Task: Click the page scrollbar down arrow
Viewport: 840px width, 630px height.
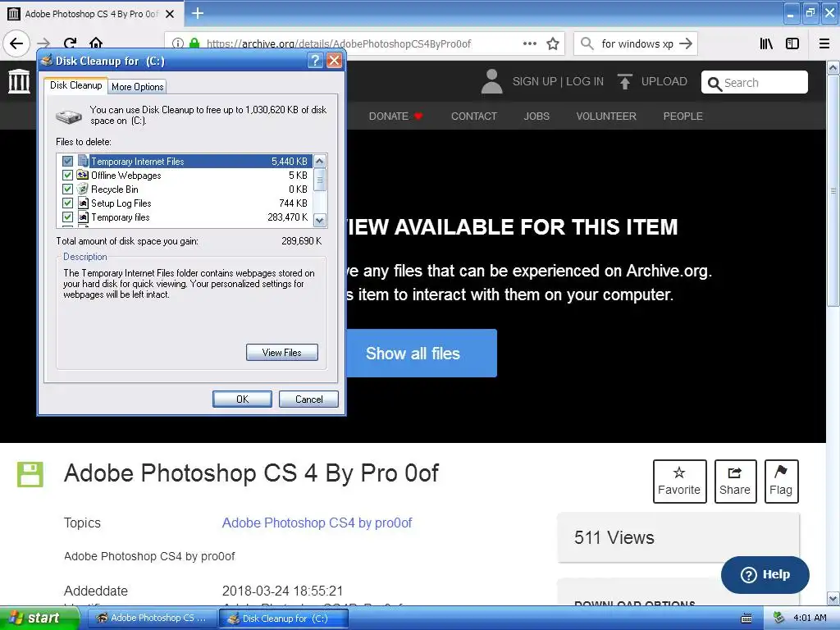Action: [833, 598]
